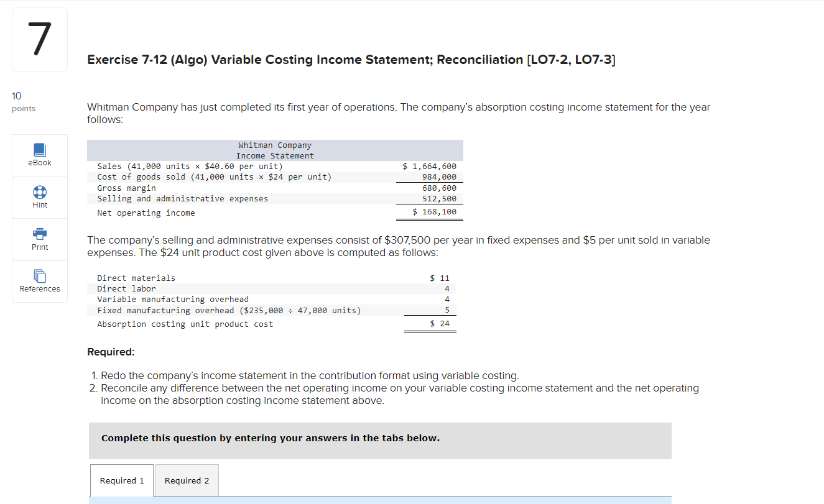Click the question number 7 box

[x=39, y=39]
